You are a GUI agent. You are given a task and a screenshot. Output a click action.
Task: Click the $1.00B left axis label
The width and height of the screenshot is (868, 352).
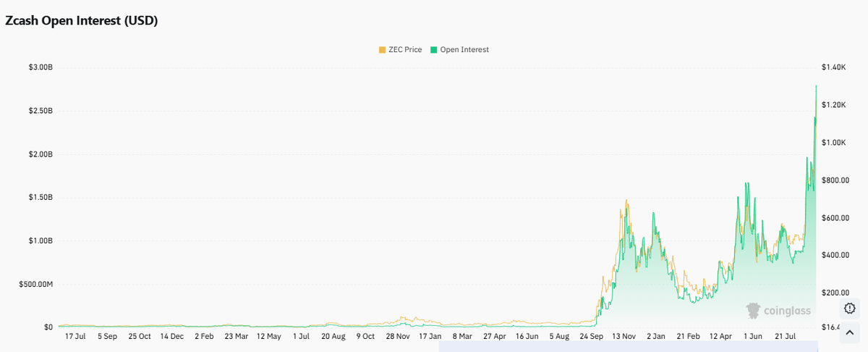tap(39, 240)
